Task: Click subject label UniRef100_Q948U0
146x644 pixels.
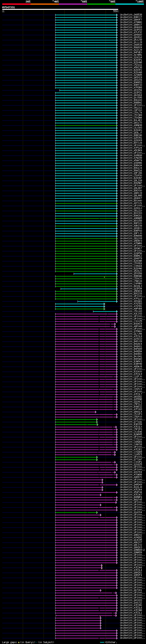Action: pos(131,35)
